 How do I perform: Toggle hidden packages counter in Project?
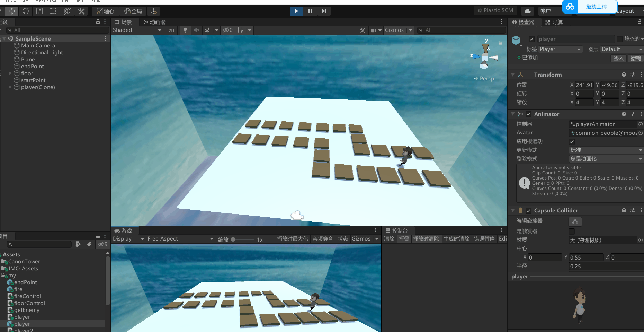pyautogui.click(x=102, y=244)
